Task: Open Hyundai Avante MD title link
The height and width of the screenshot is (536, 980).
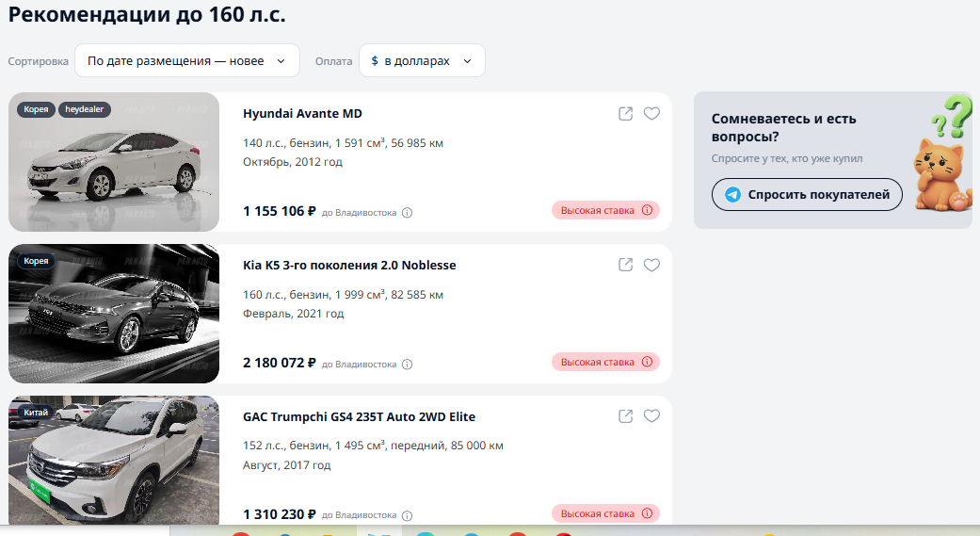Action: 302,113
